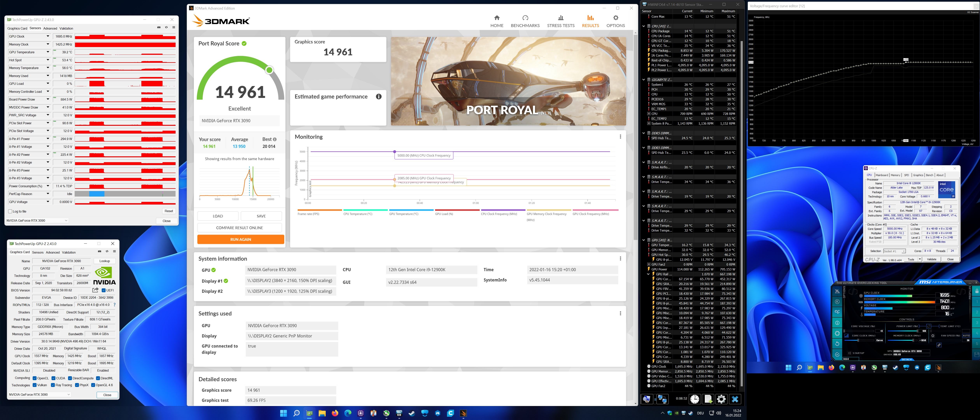Image resolution: width=980 pixels, height=420 pixels.
Task: Click the Bus Interface question mark in GPU-Z
Action: click(x=115, y=305)
